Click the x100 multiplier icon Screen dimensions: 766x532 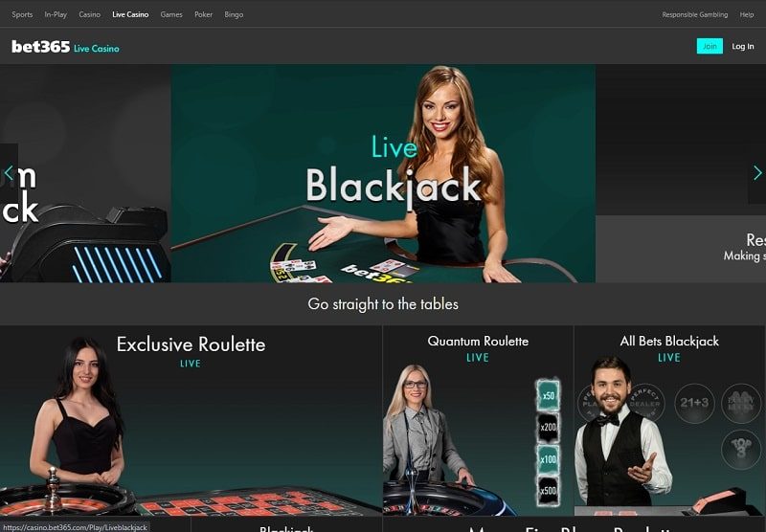[x=548, y=459]
